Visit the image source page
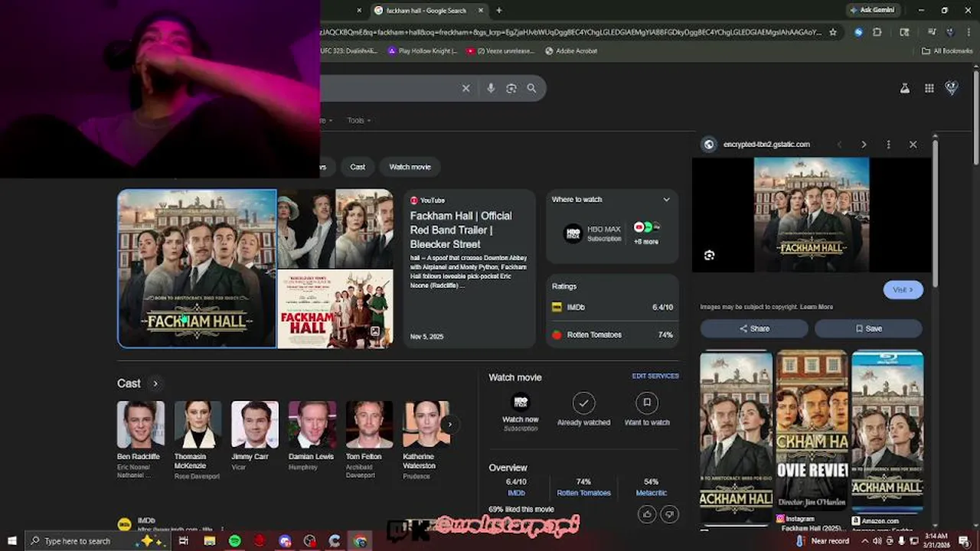Screen dimensions: 980x551 (x=903, y=290)
